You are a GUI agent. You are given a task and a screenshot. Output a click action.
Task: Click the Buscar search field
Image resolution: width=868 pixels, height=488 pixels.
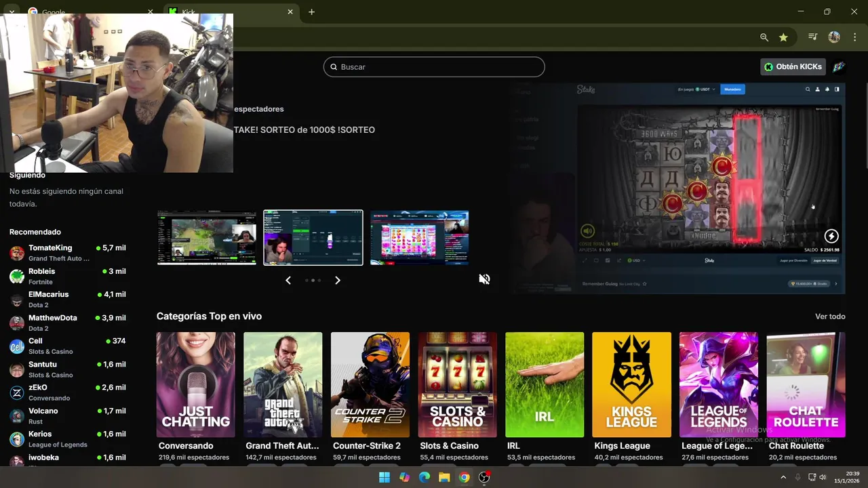(x=434, y=66)
